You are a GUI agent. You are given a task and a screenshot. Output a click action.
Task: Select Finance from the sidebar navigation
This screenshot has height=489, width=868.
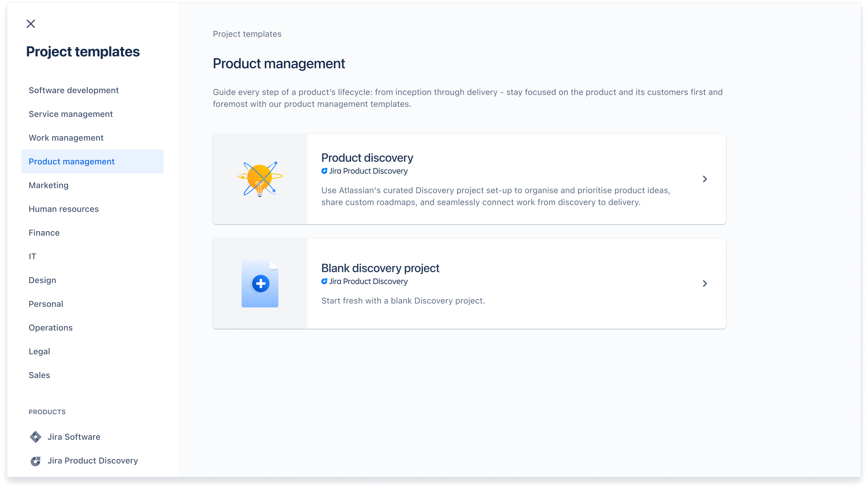click(x=44, y=232)
